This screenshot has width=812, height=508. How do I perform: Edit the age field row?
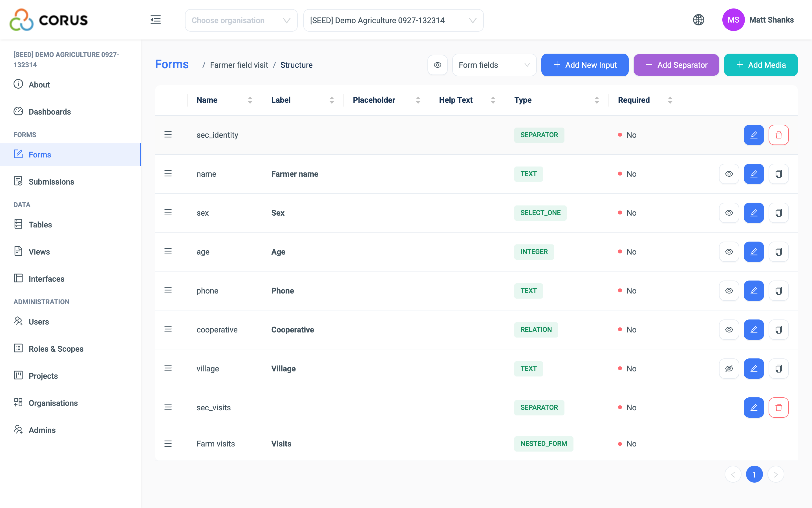754,252
